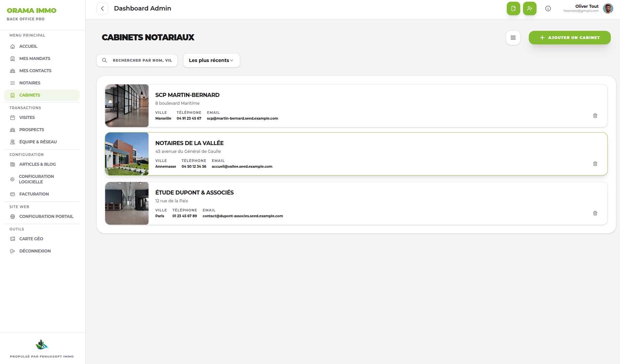The width and height of the screenshot is (620, 364).
Task: Click the SCP Martin-Bernard cabinet name
Action: [187, 95]
